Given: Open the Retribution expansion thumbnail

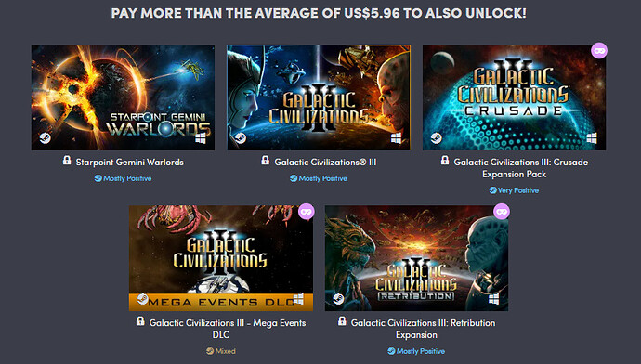Looking at the screenshot, I should click(416, 258).
